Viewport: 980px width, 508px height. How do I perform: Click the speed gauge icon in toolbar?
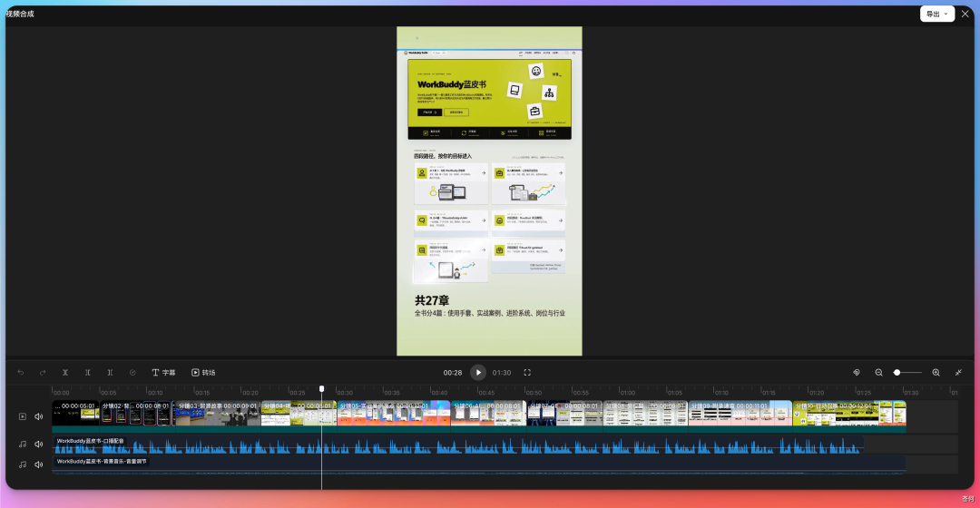[132, 373]
